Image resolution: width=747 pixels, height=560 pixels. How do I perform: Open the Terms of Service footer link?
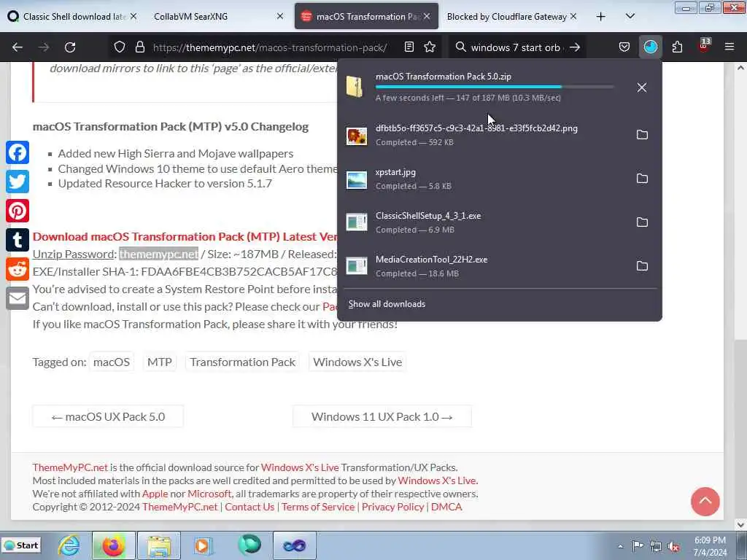point(318,507)
